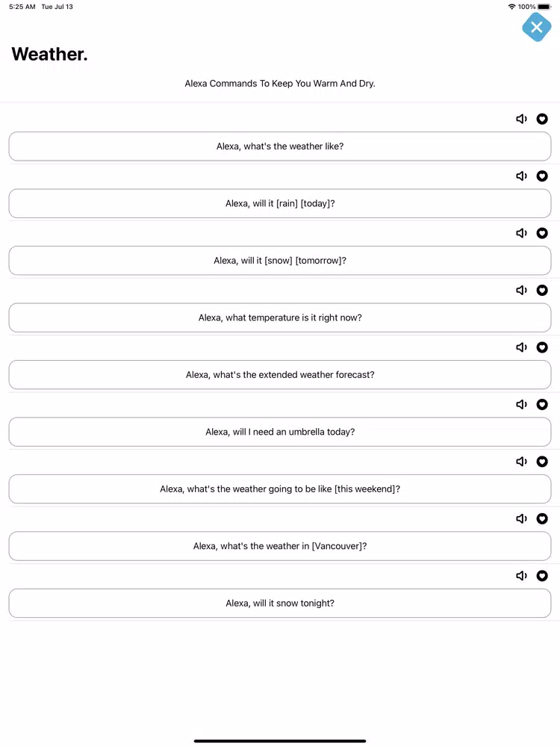Viewport: 560px width, 747px height.
Task: Play audio for "what's the weather like" command
Action: point(521,119)
